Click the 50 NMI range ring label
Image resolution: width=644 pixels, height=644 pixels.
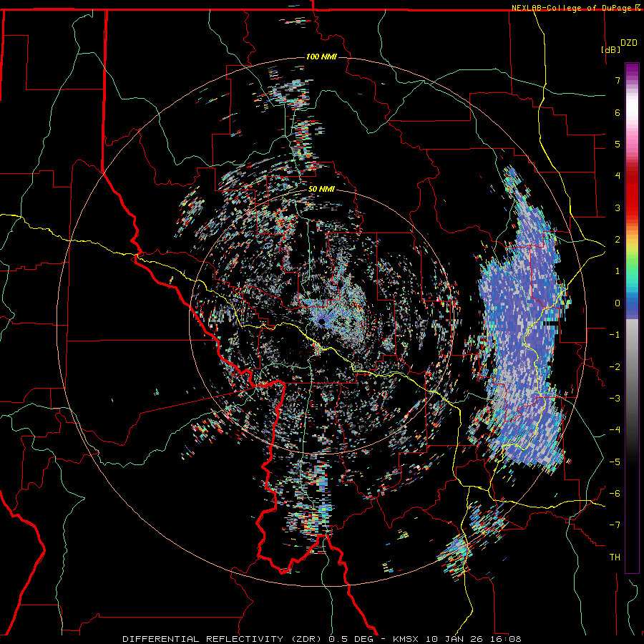(x=321, y=189)
